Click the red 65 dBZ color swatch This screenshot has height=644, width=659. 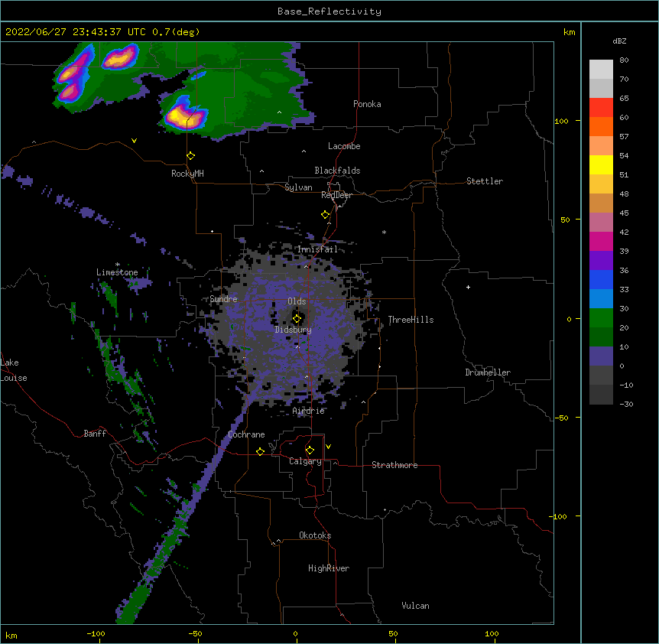coord(601,107)
